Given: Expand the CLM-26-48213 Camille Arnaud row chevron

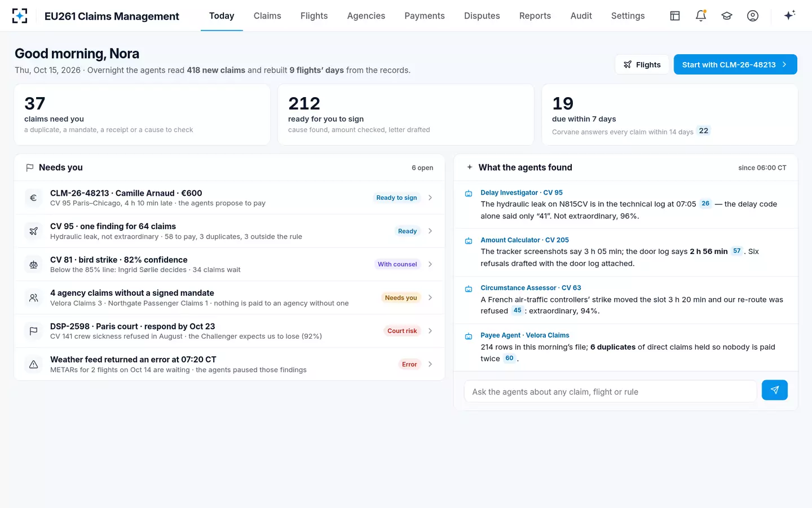Looking at the screenshot, I should (430, 198).
